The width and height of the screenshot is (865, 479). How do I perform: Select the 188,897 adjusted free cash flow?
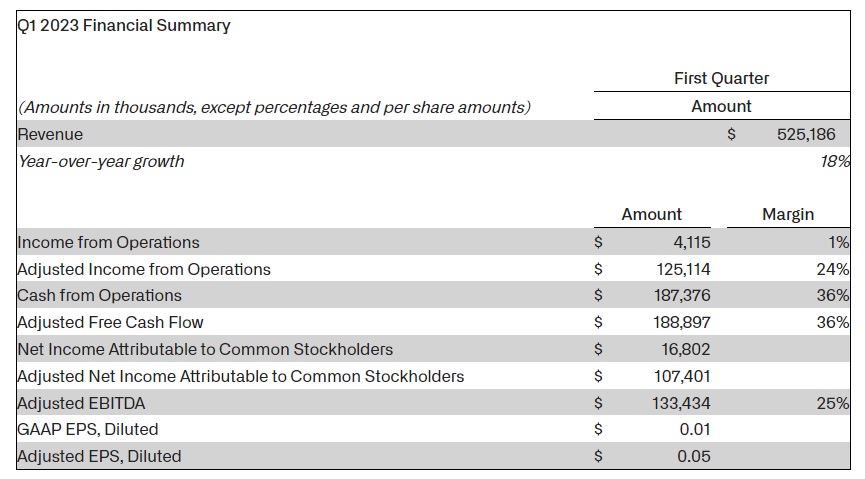682,322
